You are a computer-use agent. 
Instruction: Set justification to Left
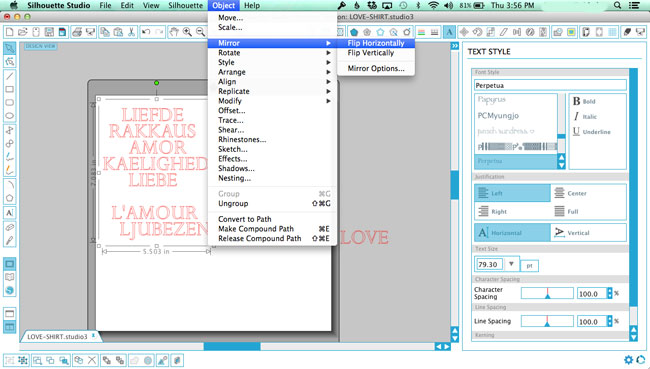pos(512,193)
